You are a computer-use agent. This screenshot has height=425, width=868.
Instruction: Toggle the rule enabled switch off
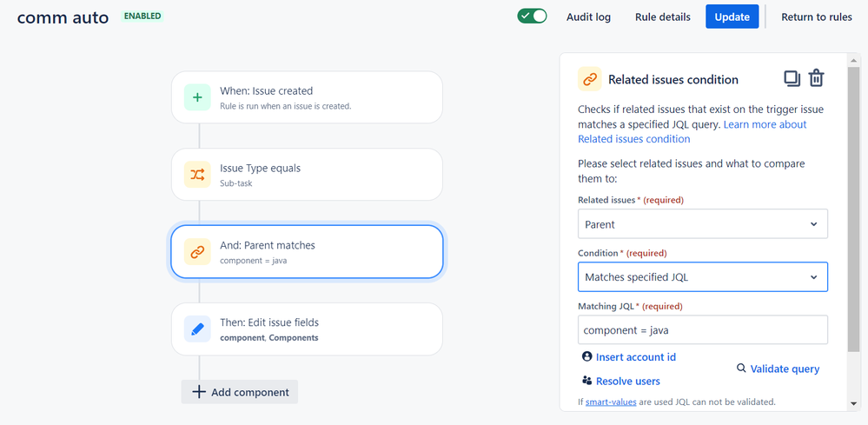pyautogui.click(x=532, y=17)
